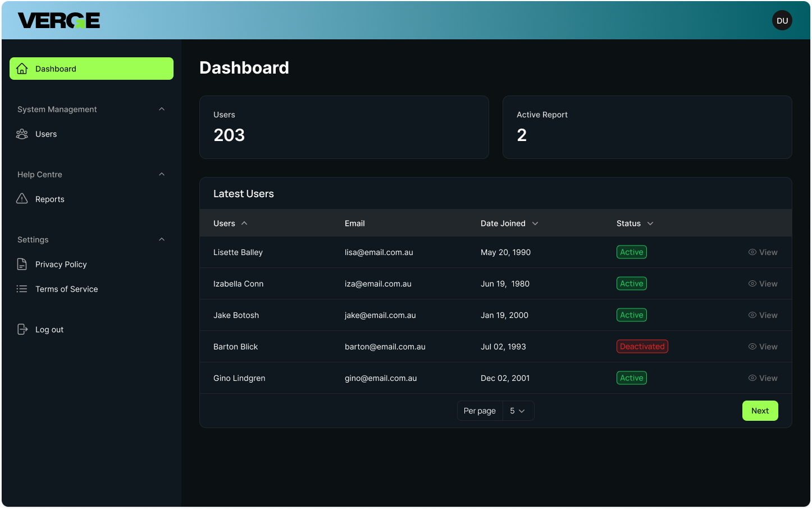Click View text for Lisette Balley

pyautogui.click(x=768, y=252)
